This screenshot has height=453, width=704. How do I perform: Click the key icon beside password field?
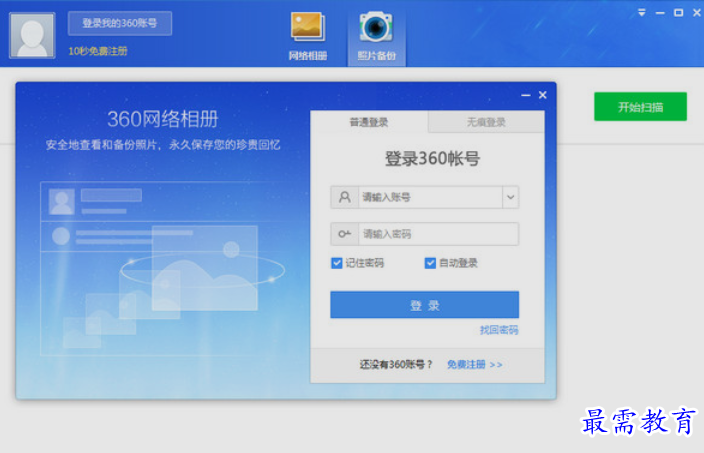(x=344, y=234)
